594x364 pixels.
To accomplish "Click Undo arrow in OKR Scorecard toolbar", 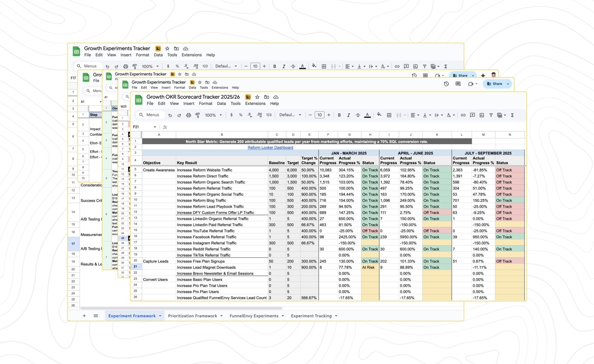I will coord(170,115).
